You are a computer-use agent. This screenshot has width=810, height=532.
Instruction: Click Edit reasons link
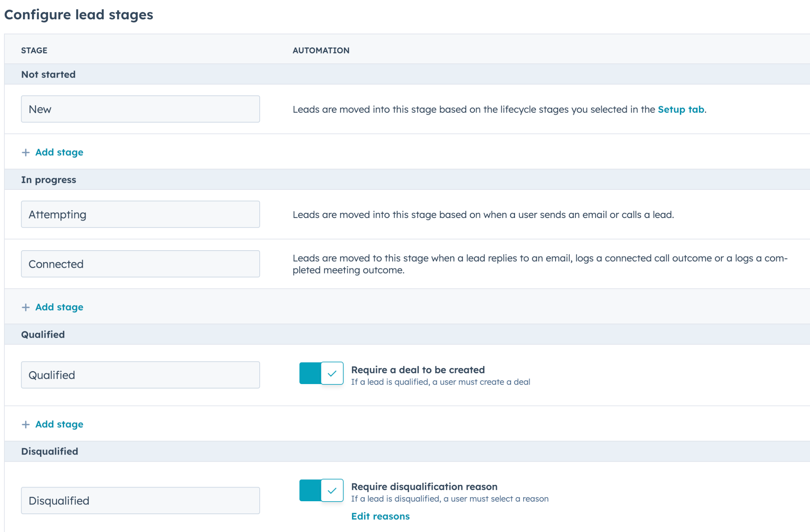point(380,516)
